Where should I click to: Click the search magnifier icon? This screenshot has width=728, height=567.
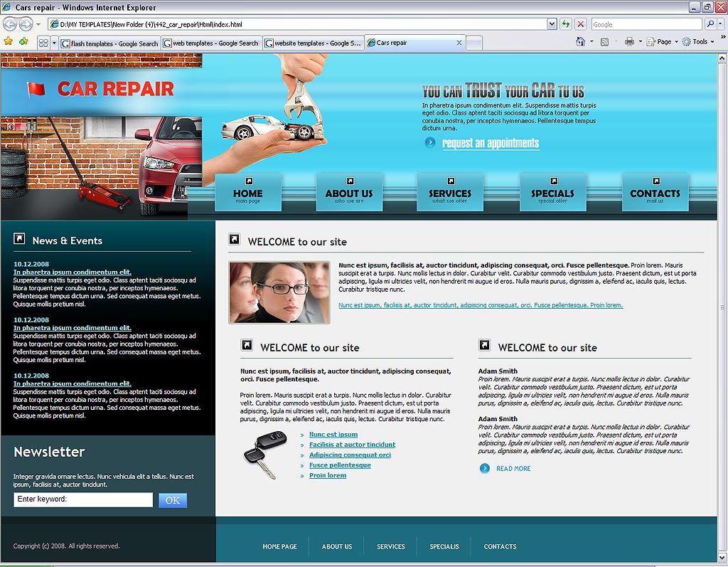click(x=710, y=24)
